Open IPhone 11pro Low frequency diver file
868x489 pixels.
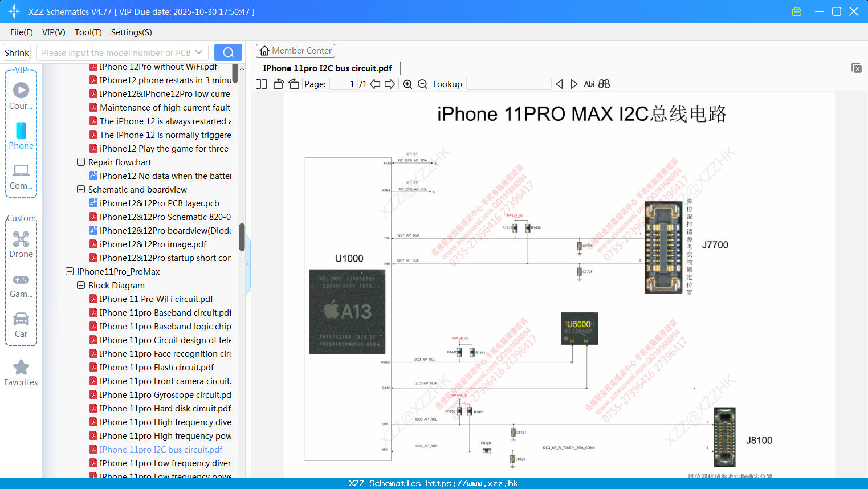click(160, 463)
